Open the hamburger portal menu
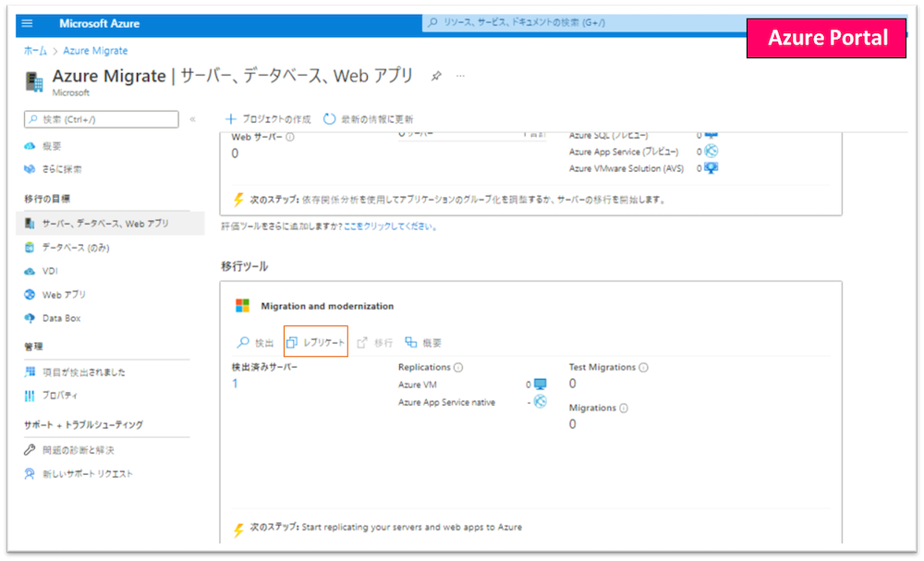 (x=27, y=24)
